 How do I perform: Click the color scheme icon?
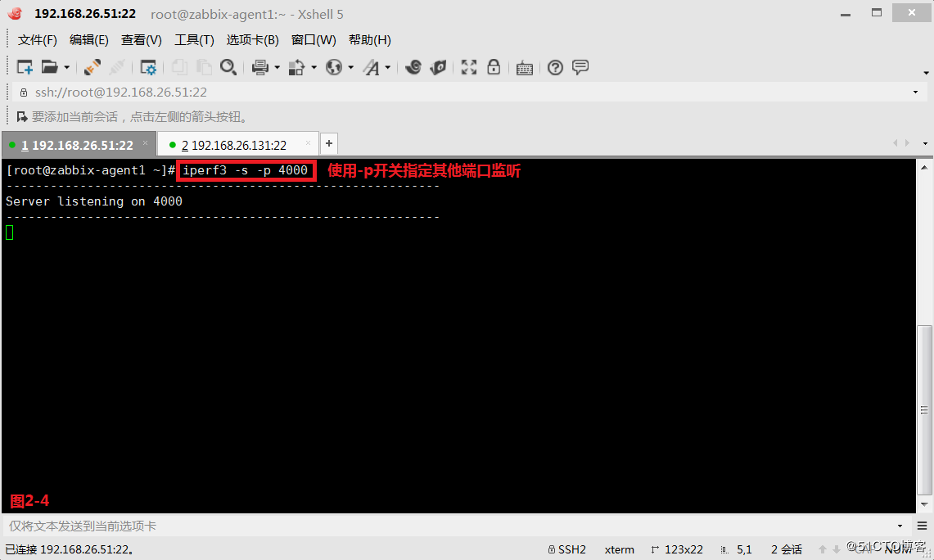pos(296,67)
